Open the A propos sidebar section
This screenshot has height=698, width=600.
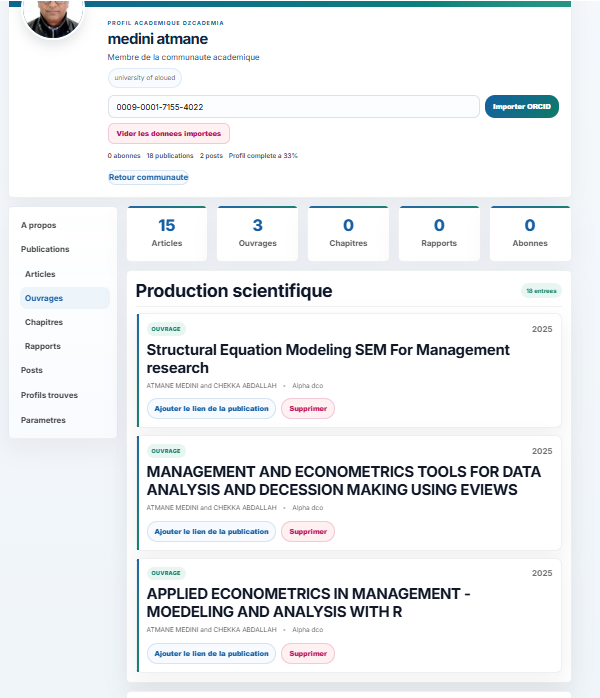(39, 225)
